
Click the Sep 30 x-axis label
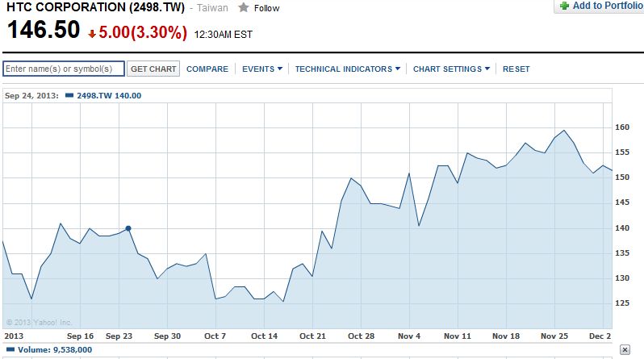coord(167,336)
